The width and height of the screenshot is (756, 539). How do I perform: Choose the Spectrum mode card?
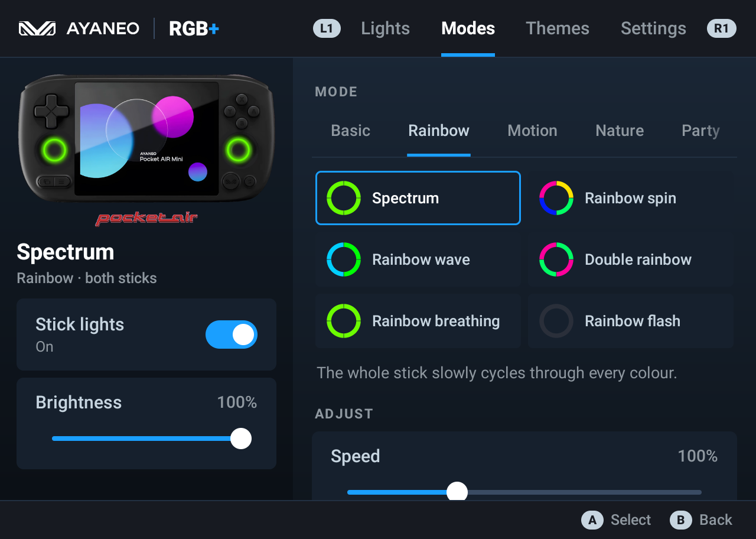coord(418,198)
